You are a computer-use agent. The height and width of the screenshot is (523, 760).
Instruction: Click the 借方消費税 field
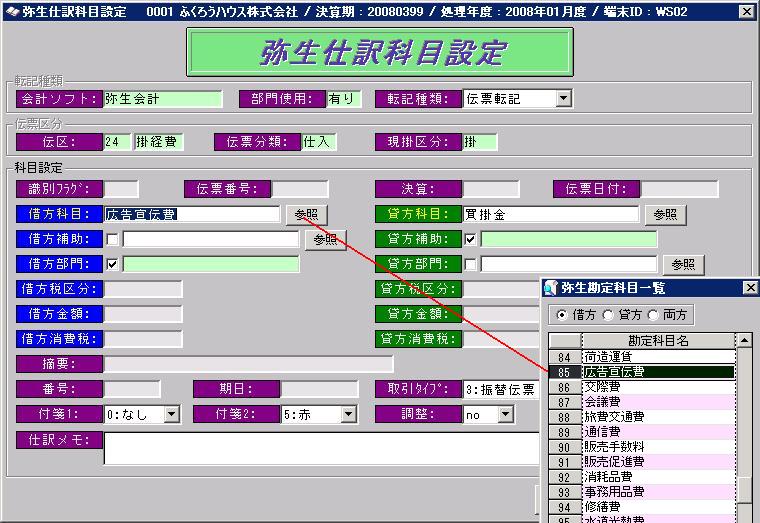143,339
